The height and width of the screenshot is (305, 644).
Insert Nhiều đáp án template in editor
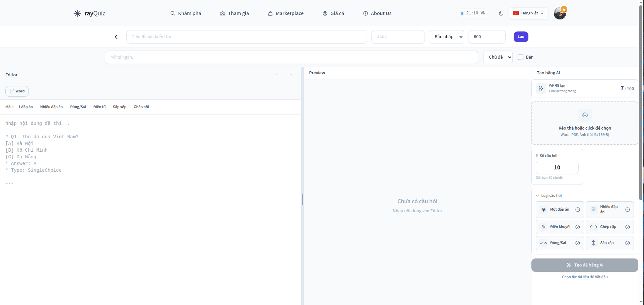click(51, 107)
